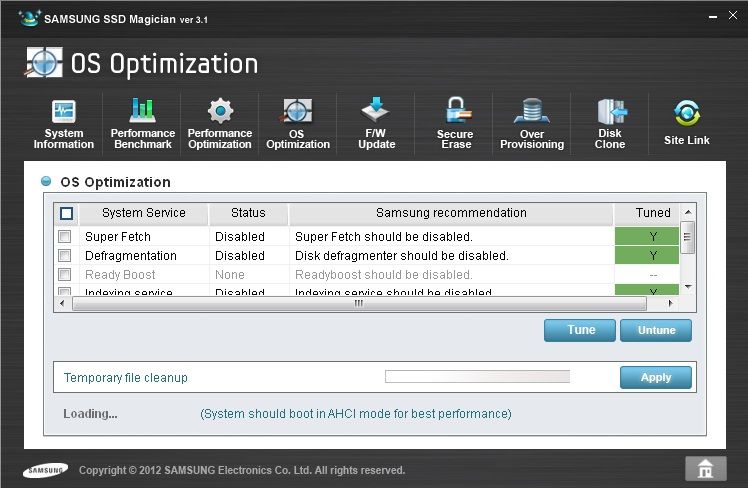Open System Information section

63,124
